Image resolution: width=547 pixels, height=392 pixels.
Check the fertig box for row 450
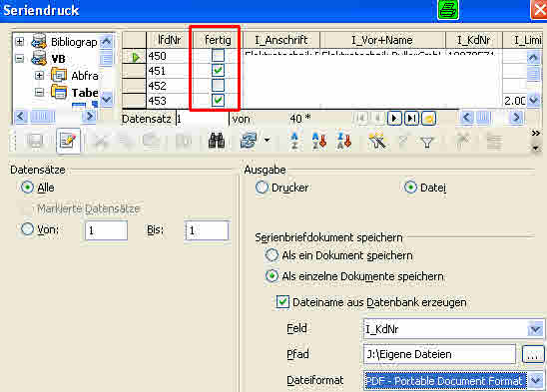218,56
